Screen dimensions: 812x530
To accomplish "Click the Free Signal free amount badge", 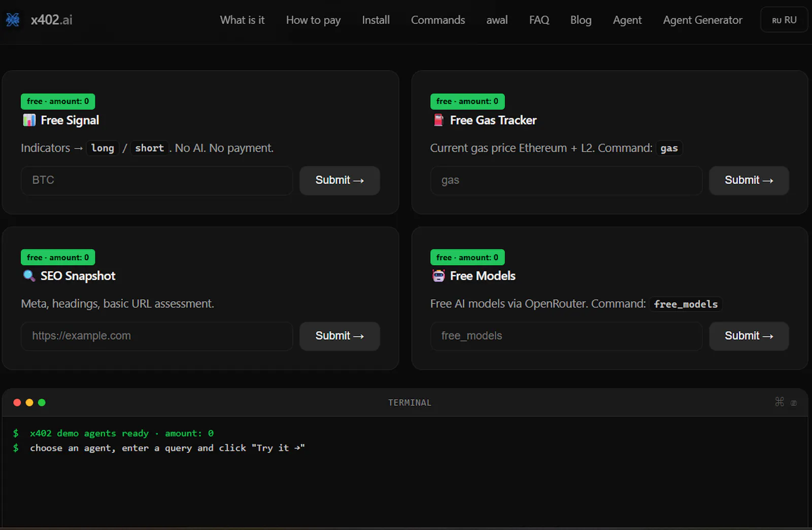I will [58, 101].
